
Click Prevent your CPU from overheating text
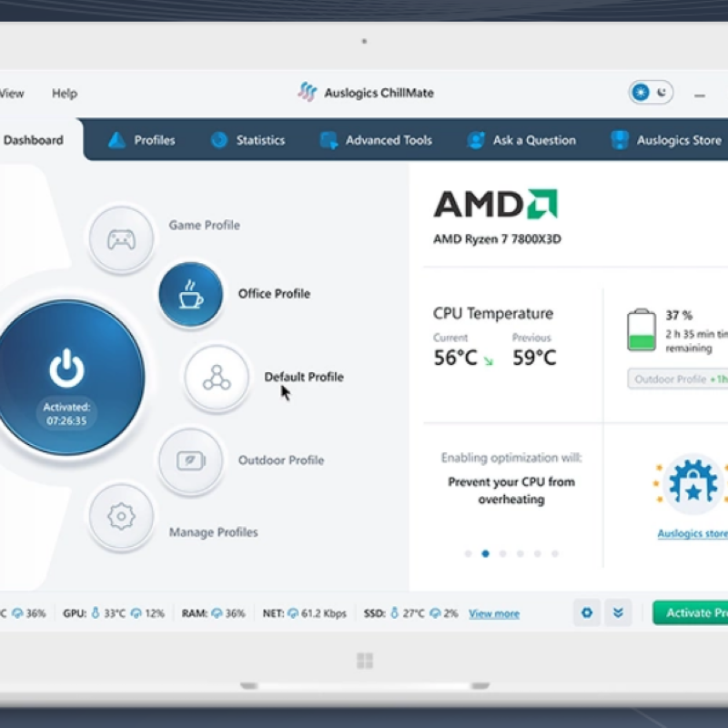(x=511, y=490)
